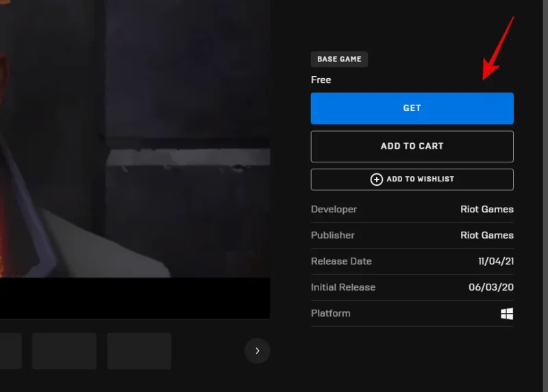Click the Initial Release label

point(343,287)
